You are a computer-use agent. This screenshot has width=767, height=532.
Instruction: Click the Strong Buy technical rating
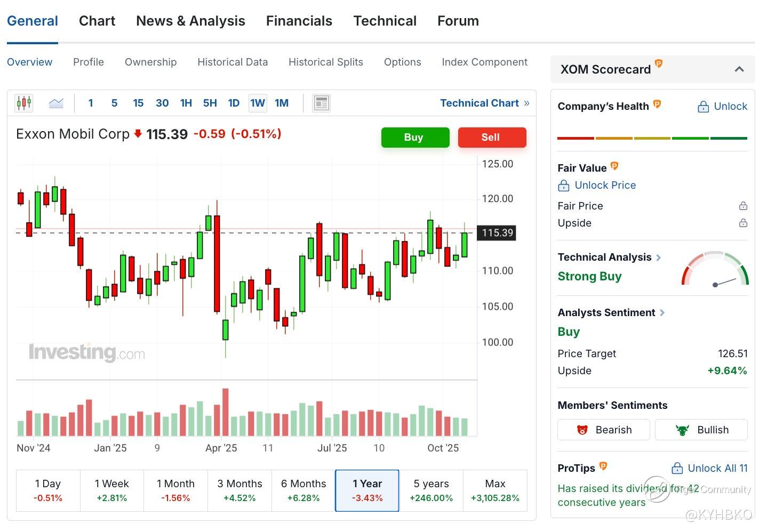pyautogui.click(x=590, y=276)
